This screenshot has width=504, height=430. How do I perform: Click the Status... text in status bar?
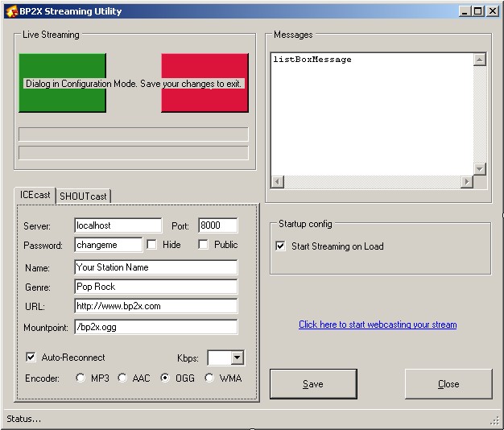coord(24,419)
